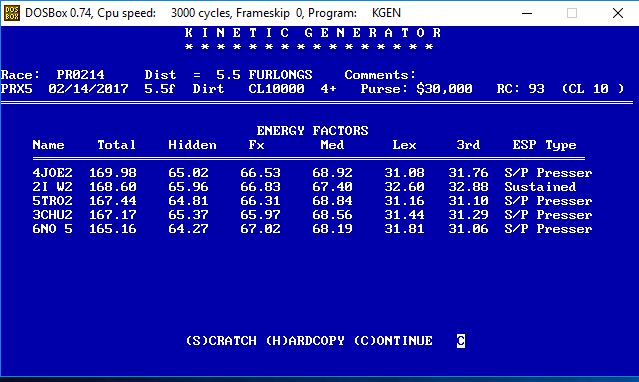Click the input cursor showing C

pos(461,340)
